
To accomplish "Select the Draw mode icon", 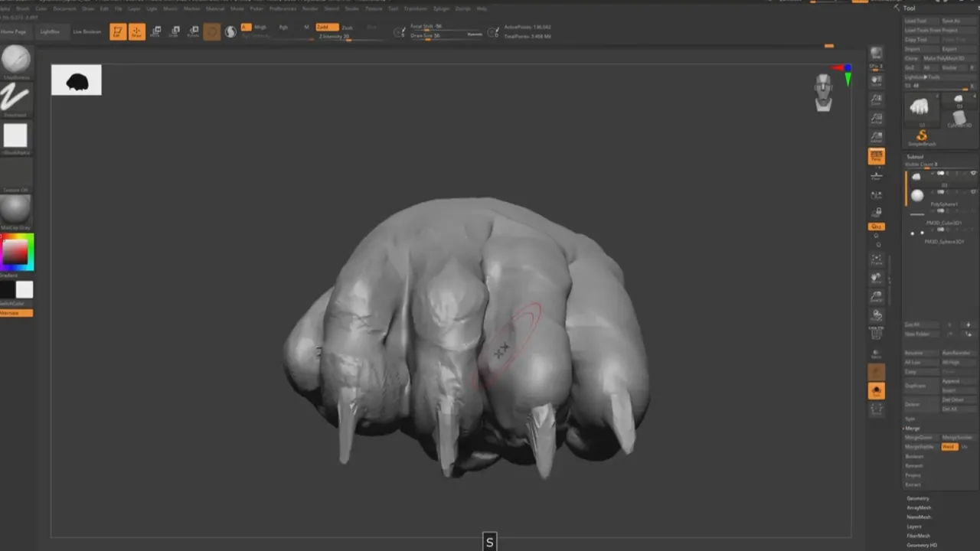I will 137,32.
